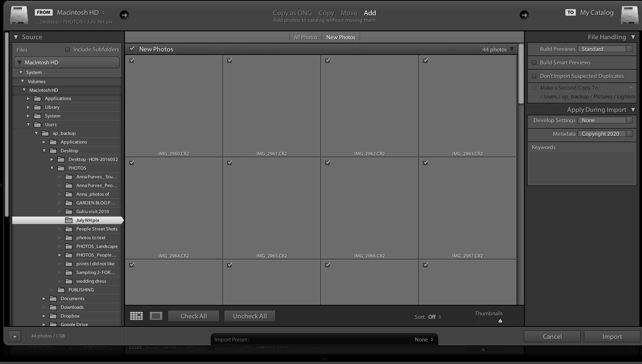This screenshot has height=364, width=642.
Task: Switch to grid view icon
Action: tap(136, 316)
